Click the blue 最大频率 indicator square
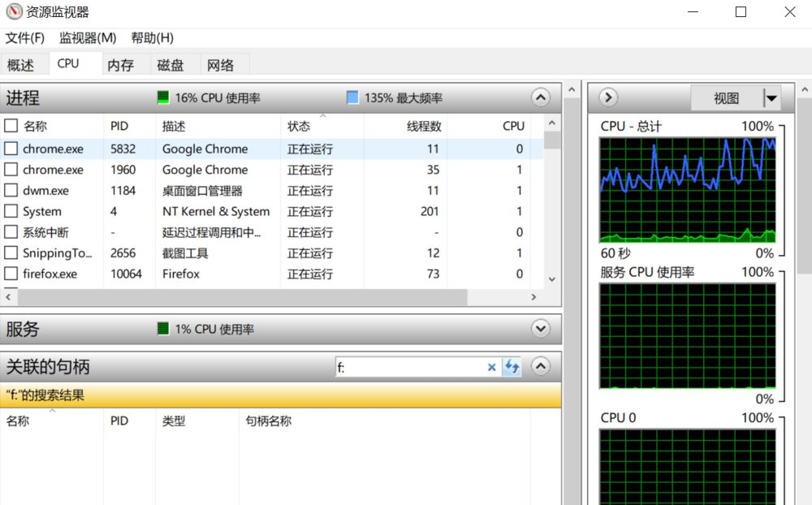 tap(352, 98)
